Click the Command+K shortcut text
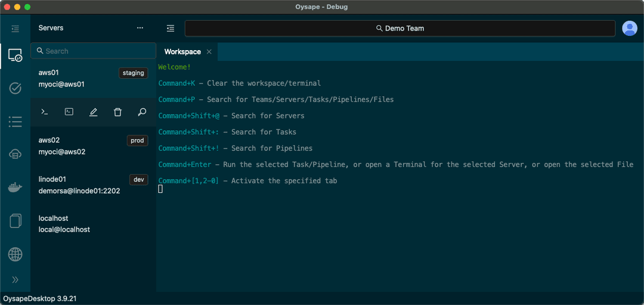This screenshot has height=305, width=644. (x=177, y=83)
